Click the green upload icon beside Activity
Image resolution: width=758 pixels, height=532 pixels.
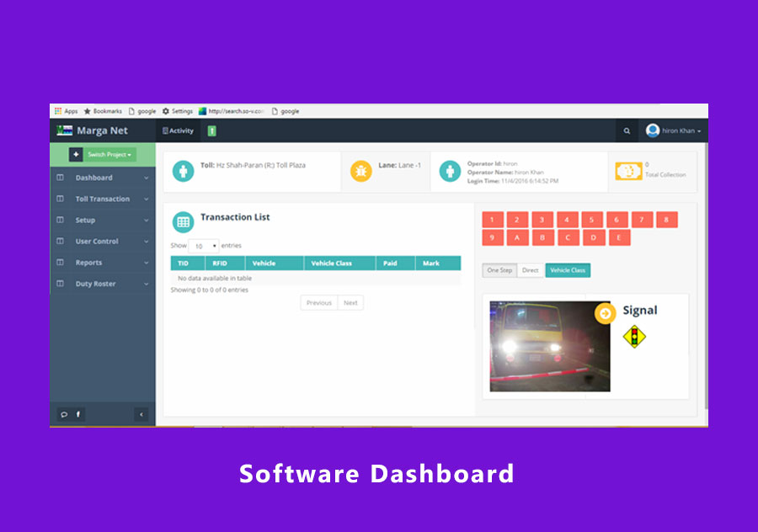pyautogui.click(x=212, y=130)
